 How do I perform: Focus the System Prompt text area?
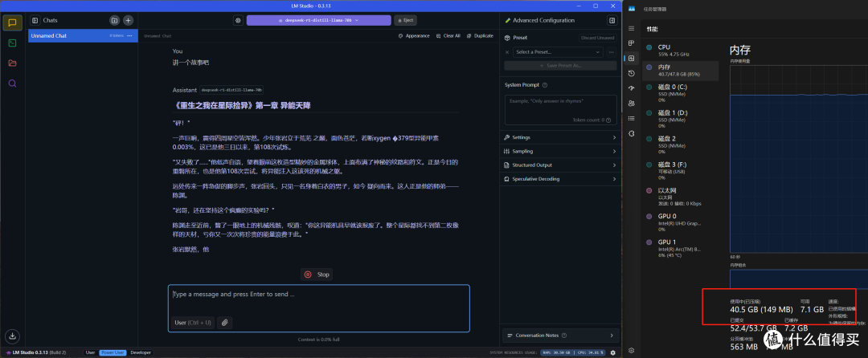tap(560, 110)
